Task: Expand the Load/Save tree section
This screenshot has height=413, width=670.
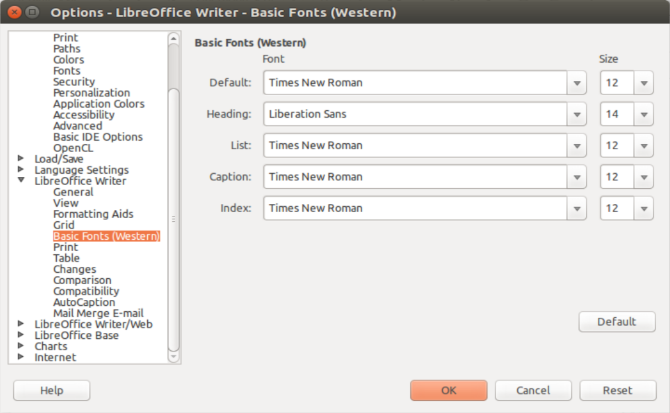Action: pyautogui.click(x=21, y=159)
